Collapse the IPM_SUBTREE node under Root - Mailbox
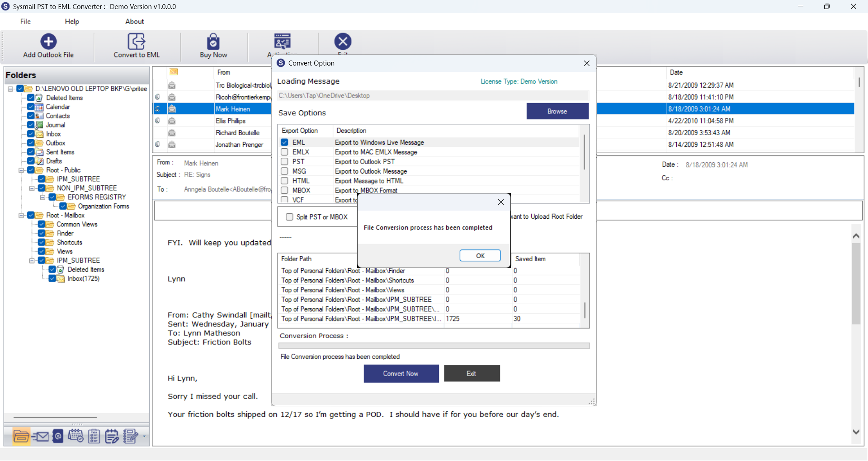The image size is (868, 461). pos(32,261)
